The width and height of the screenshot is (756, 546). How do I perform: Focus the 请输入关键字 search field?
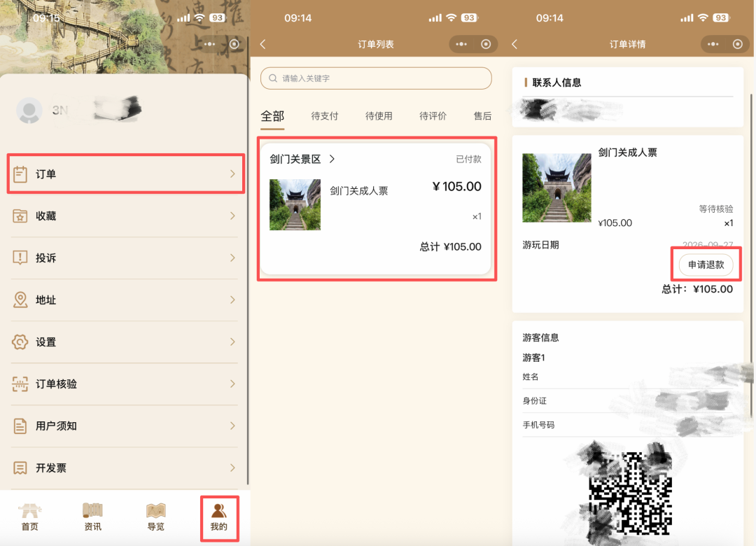click(376, 78)
